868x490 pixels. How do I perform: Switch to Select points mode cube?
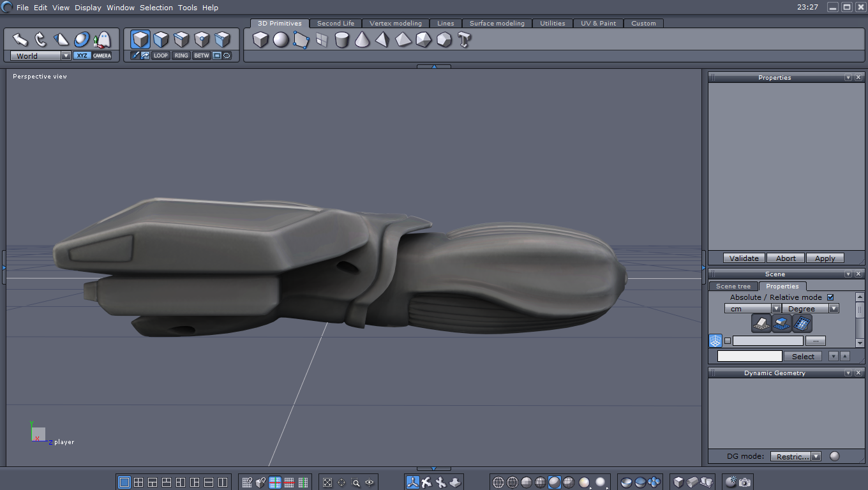[202, 40]
